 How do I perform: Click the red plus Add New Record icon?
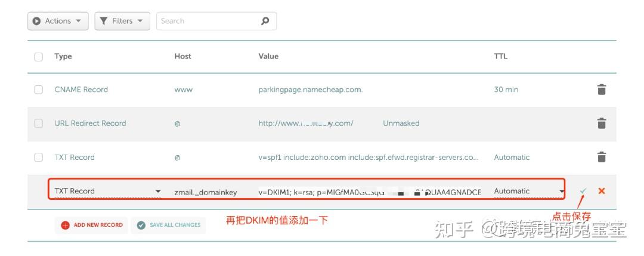pos(66,225)
